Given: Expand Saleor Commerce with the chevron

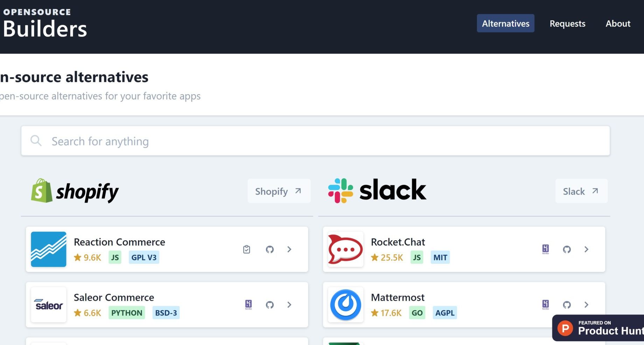Looking at the screenshot, I should point(289,305).
